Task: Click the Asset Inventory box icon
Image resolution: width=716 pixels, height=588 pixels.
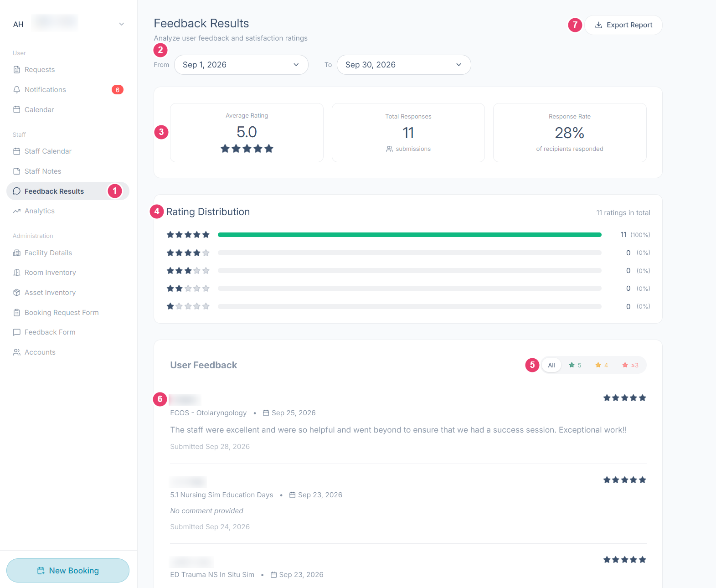Action: [x=17, y=293]
